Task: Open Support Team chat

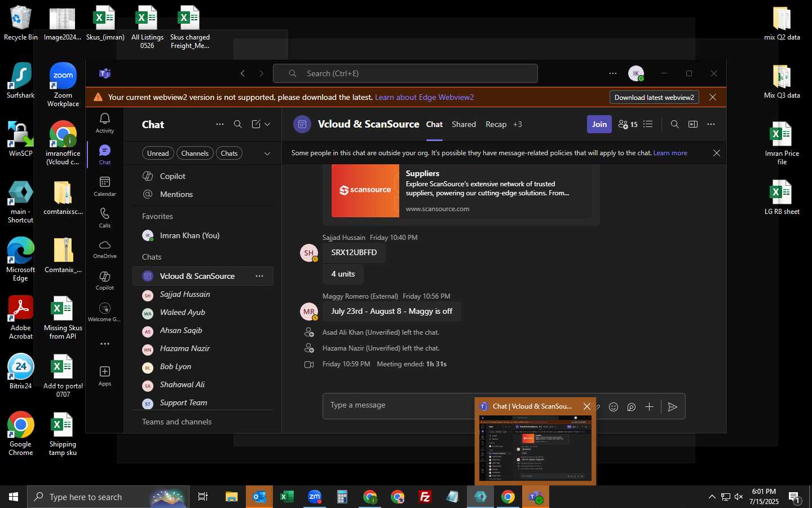Action: pyautogui.click(x=203, y=402)
